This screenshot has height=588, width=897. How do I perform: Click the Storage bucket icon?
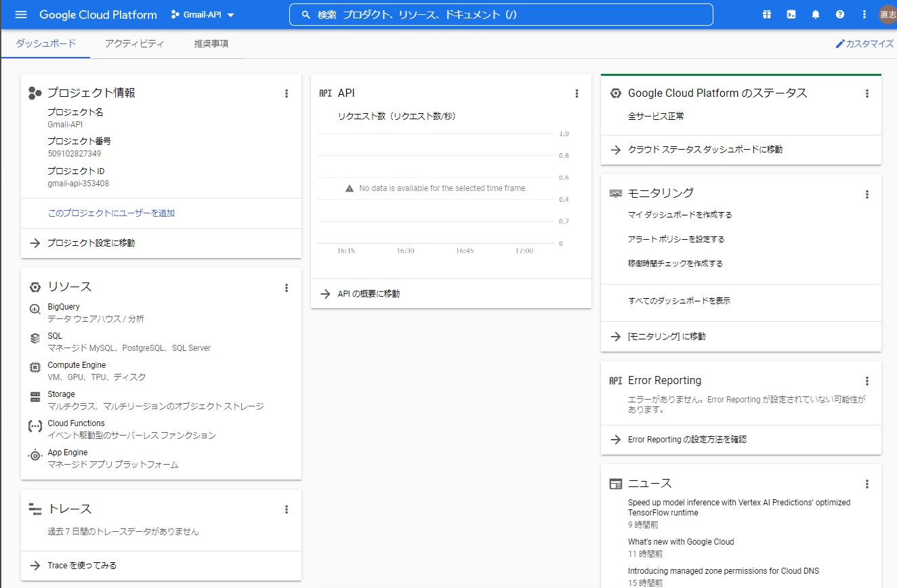pyautogui.click(x=35, y=397)
